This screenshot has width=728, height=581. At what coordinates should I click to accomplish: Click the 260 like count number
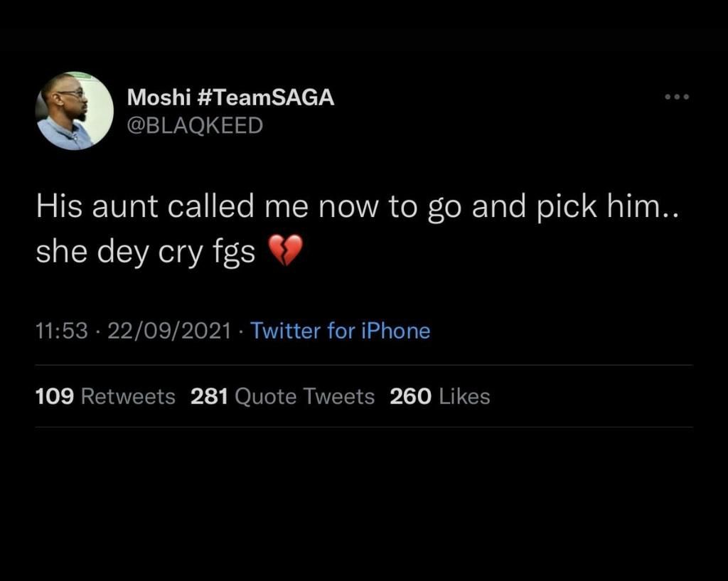410,396
